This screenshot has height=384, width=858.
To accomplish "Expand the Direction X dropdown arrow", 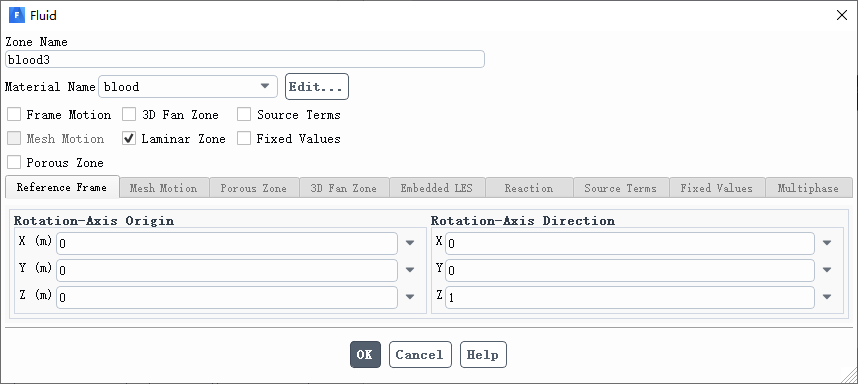I will 827,243.
